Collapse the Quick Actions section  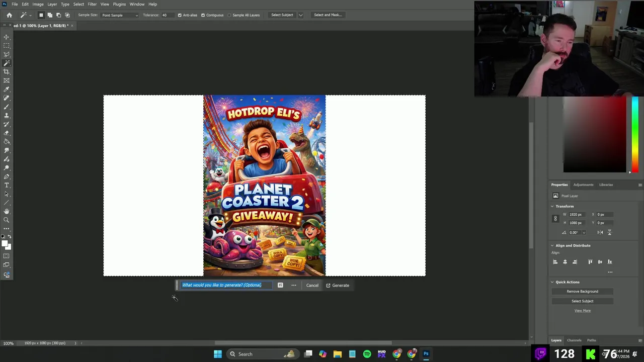[552, 282]
